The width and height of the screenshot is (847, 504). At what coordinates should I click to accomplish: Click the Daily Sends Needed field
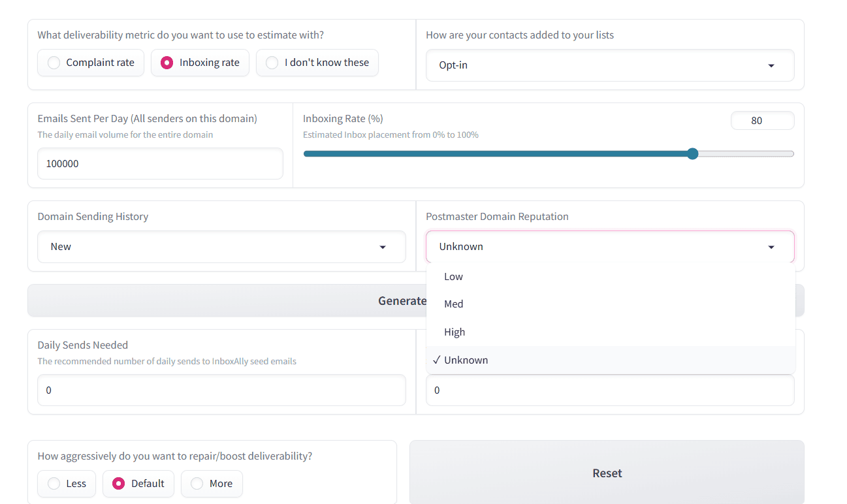tap(221, 390)
